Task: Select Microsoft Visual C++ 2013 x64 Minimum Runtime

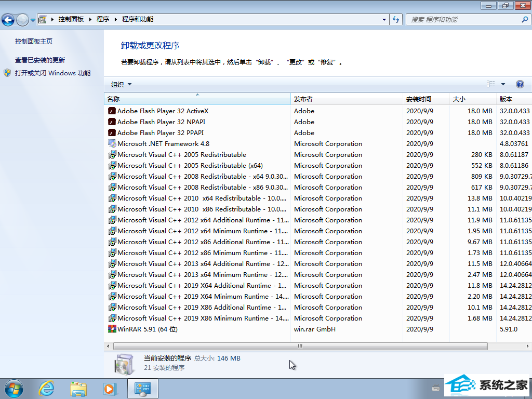Action: point(203,274)
